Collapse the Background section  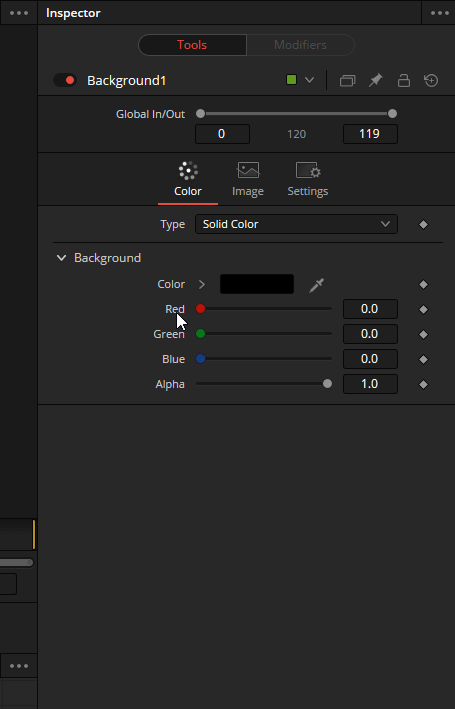(61, 258)
